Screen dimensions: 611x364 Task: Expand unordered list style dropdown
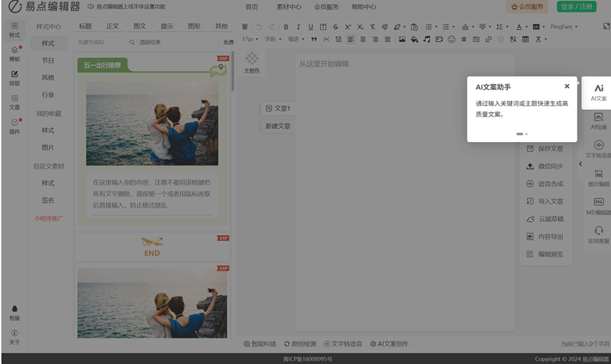(x=453, y=27)
